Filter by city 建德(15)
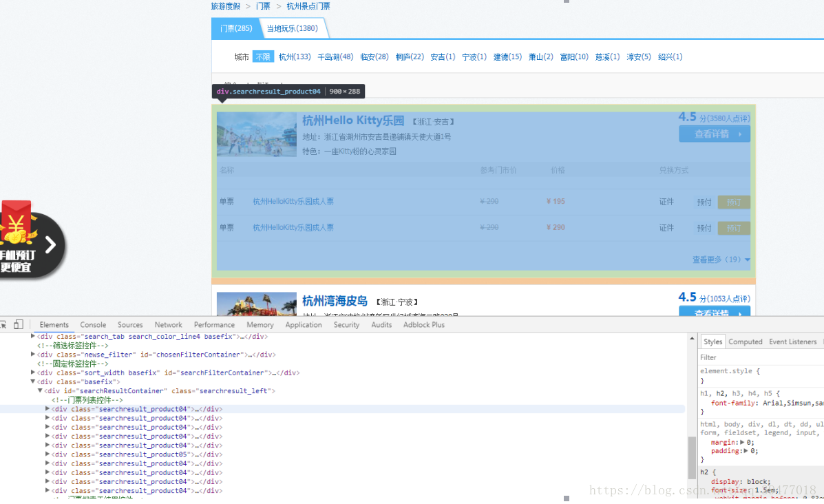The height and width of the screenshot is (504, 824). pyautogui.click(x=507, y=56)
